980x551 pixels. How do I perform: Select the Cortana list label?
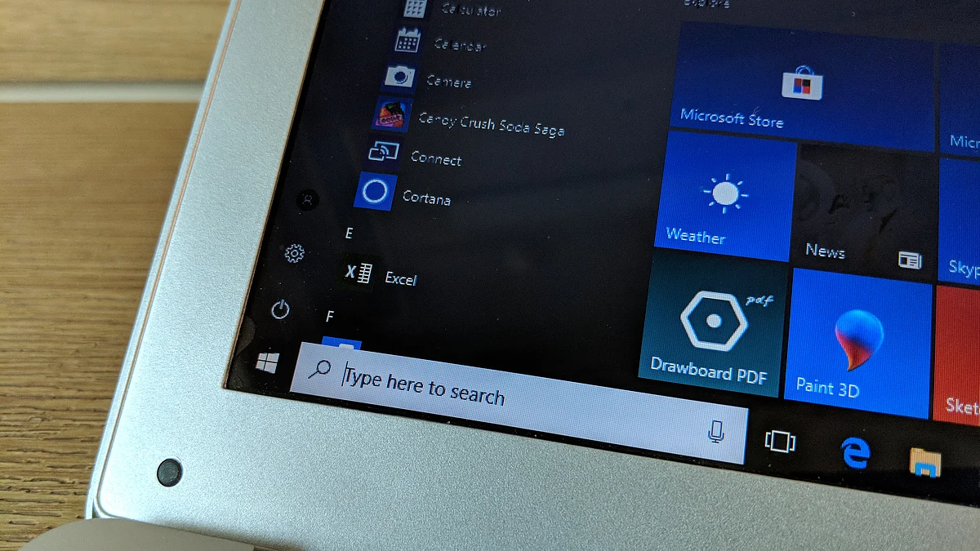[x=426, y=197]
